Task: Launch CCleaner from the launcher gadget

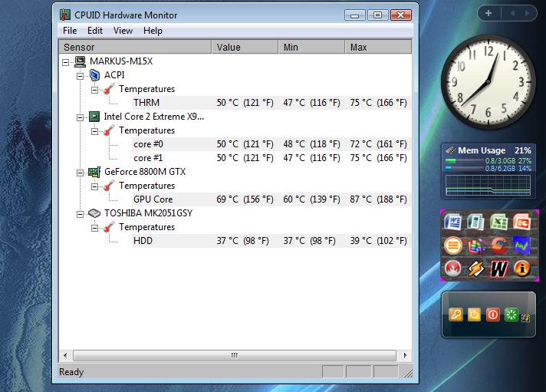Action: click(x=499, y=245)
